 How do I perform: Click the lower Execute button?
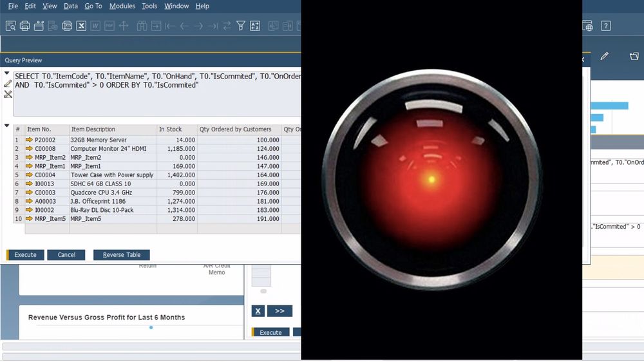coord(270,332)
